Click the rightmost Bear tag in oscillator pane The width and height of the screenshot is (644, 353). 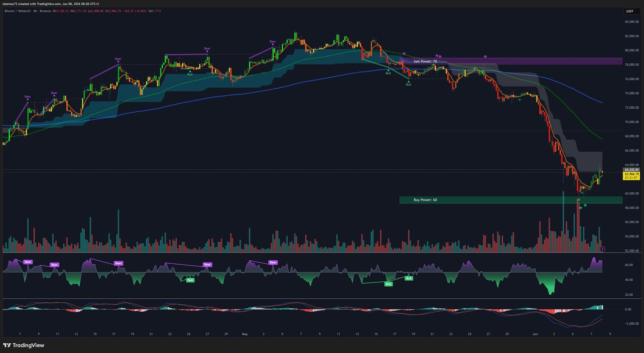[273, 263]
